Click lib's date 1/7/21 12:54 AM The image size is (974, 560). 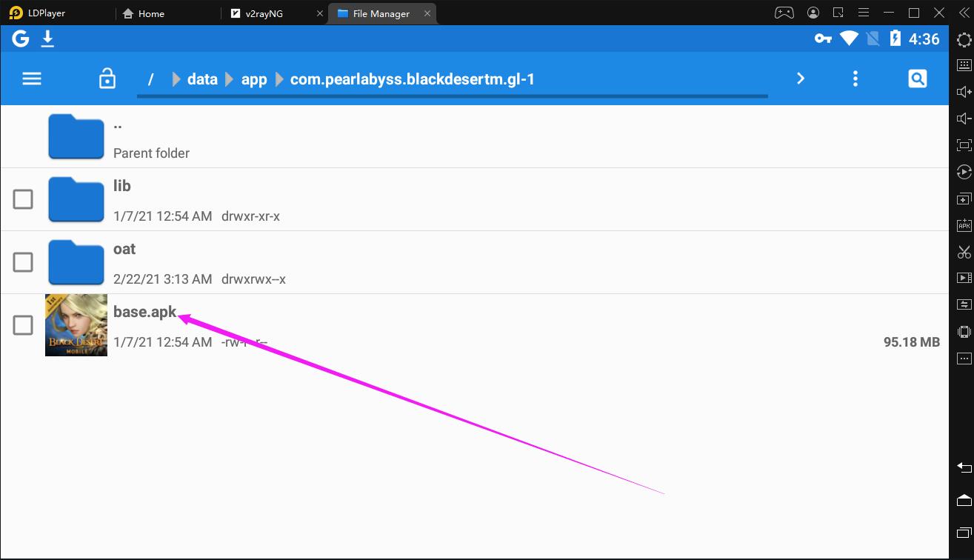[x=163, y=216]
